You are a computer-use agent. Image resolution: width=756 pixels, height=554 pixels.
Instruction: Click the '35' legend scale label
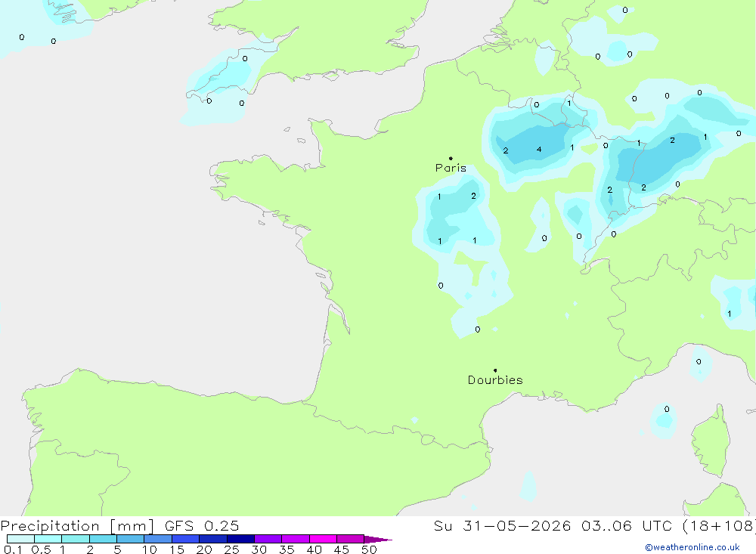pos(287,549)
